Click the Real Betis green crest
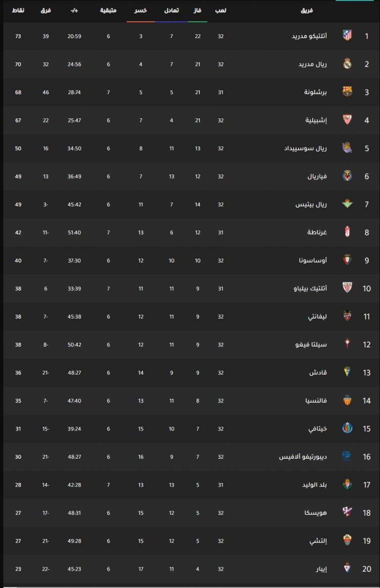 tap(347, 204)
